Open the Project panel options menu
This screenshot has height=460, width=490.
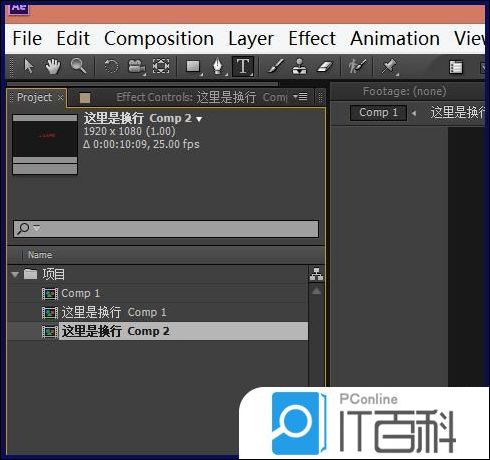pyautogui.click(x=300, y=97)
